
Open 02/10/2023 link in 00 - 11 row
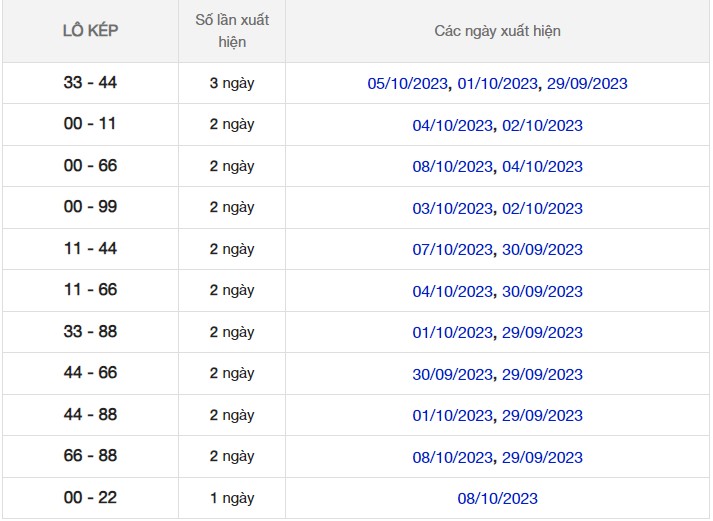point(542,126)
